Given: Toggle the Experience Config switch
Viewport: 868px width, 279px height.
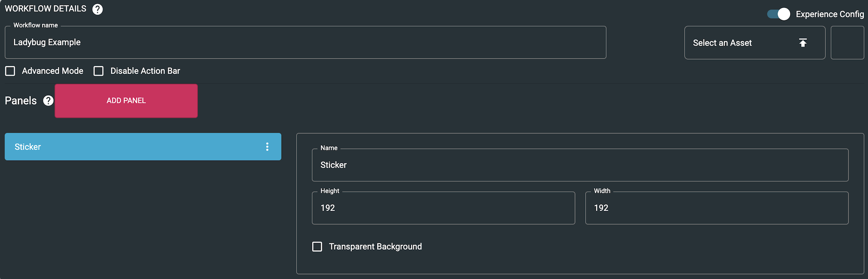Looking at the screenshot, I should 778,14.
